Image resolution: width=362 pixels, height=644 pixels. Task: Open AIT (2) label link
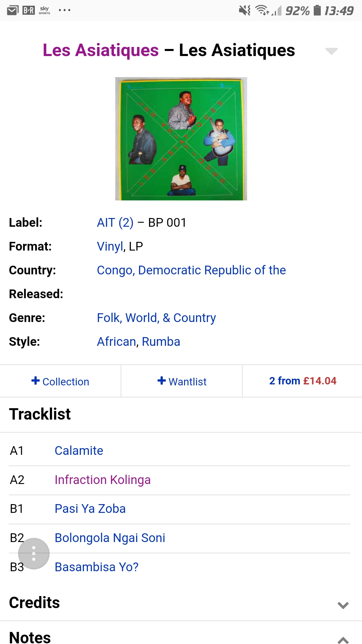(x=115, y=223)
